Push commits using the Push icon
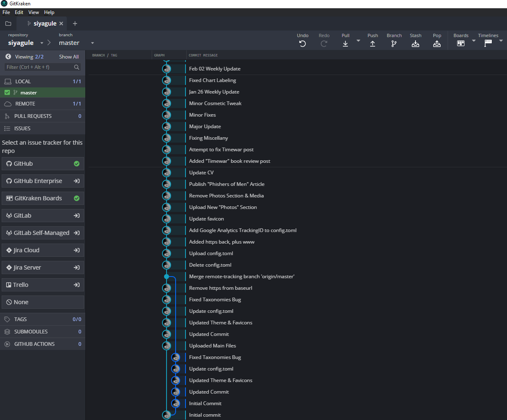This screenshot has width=507, height=420. click(373, 44)
